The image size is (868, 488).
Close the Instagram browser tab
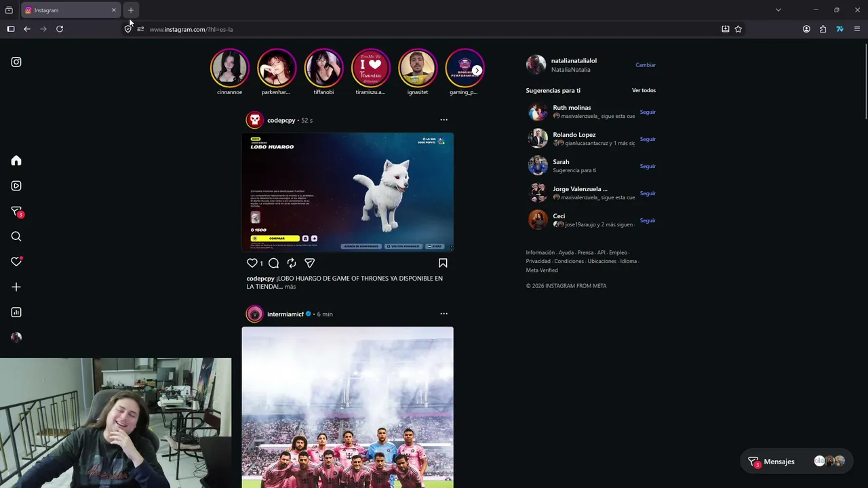113,10
